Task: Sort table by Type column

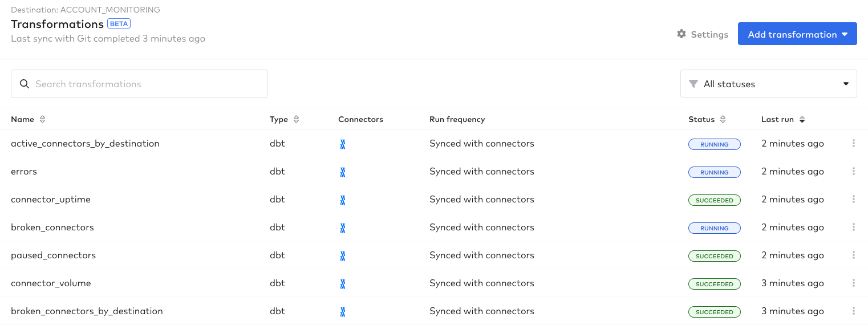Action: [296, 120]
